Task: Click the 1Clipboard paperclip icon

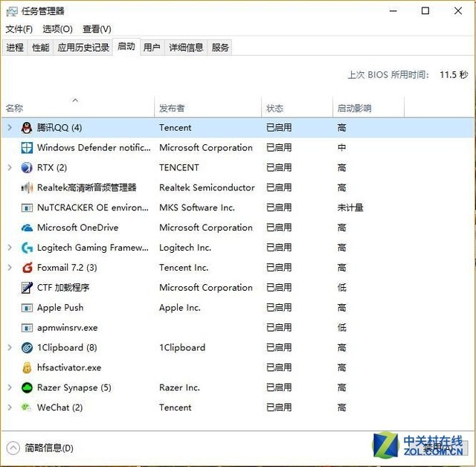Action: tap(27, 348)
